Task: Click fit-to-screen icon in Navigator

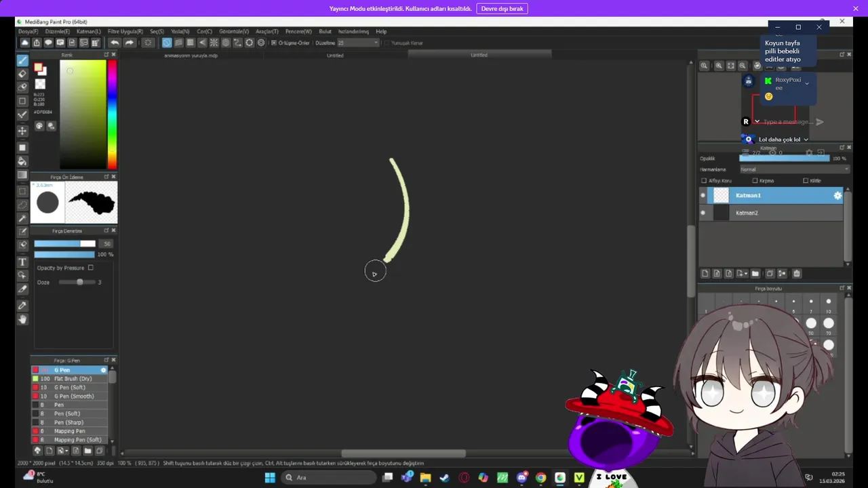Action: click(x=731, y=66)
